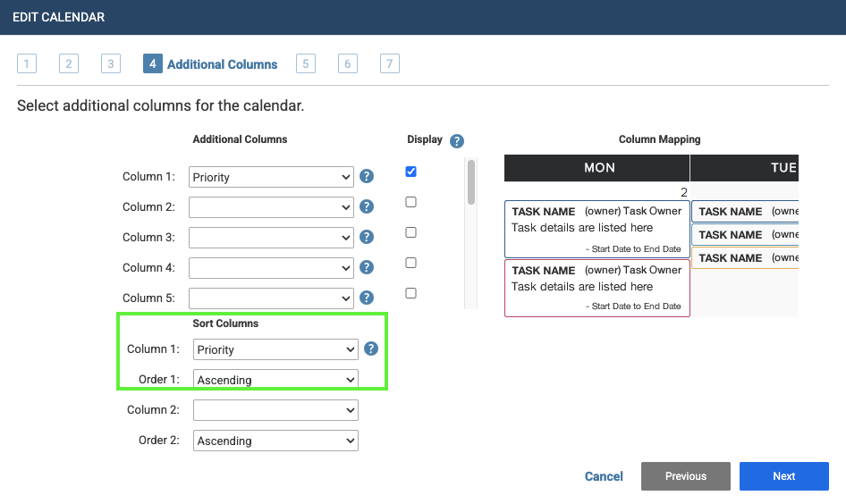The height and width of the screenshot is (504, 846).
Task: Expand the Sort Column 1 Priority dropdown
Action: tap(275, 349)
